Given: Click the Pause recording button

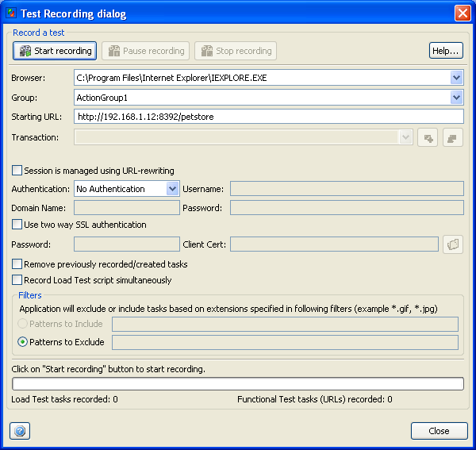Looking at the screenshot, I should [x=145, y=51].
